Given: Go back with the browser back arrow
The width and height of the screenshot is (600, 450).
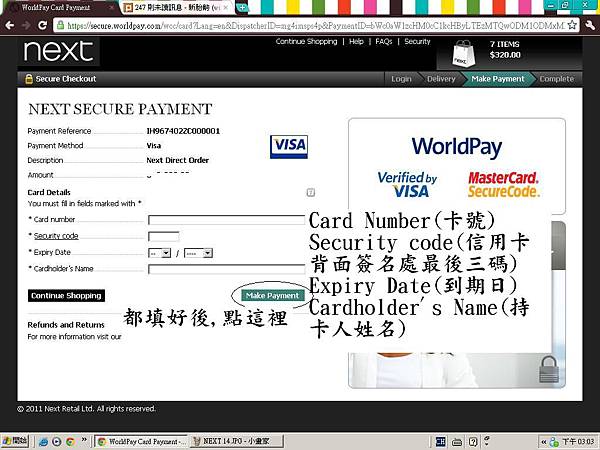Looking at the screenshot, I should (x=10, y=25).
